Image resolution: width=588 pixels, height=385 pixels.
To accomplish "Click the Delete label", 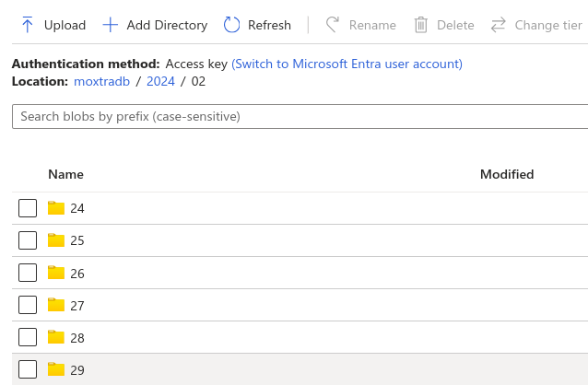I will coord(455,26).
